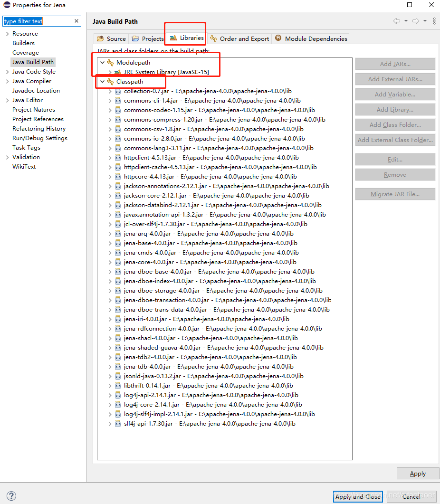Open the Module Dependencies tab
The width and height of the screenshot is (440, 504).
[x=311, y=38]
